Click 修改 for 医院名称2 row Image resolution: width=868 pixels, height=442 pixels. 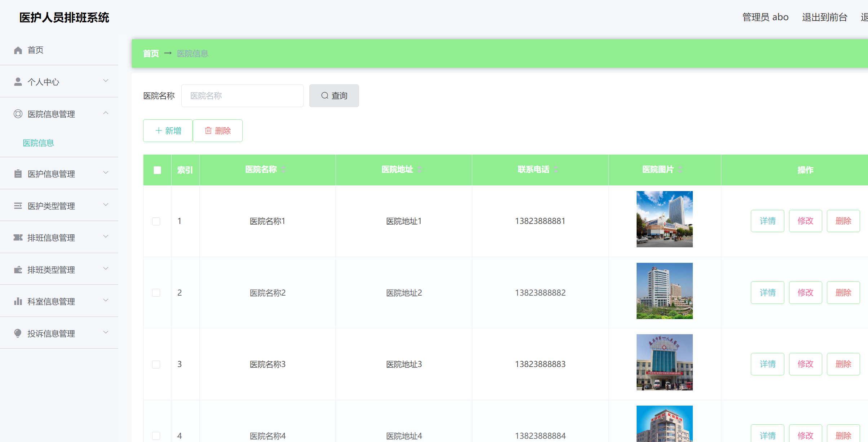tap(805, 292)
